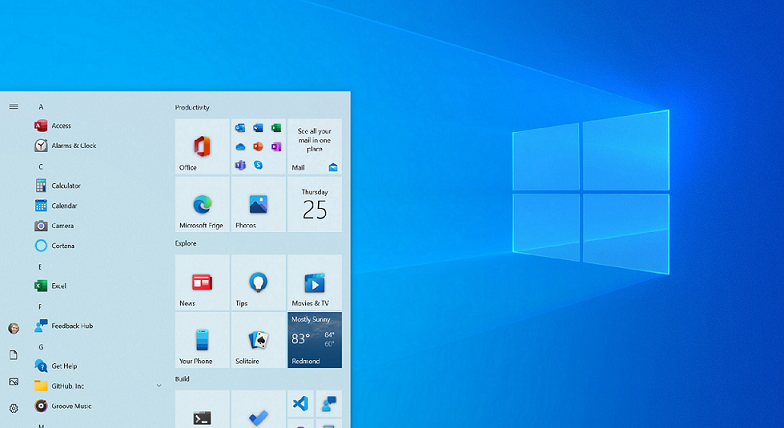Launch the Terminal tile in Build
Viewport: 784px width, 428px height.
pos(202,409)
